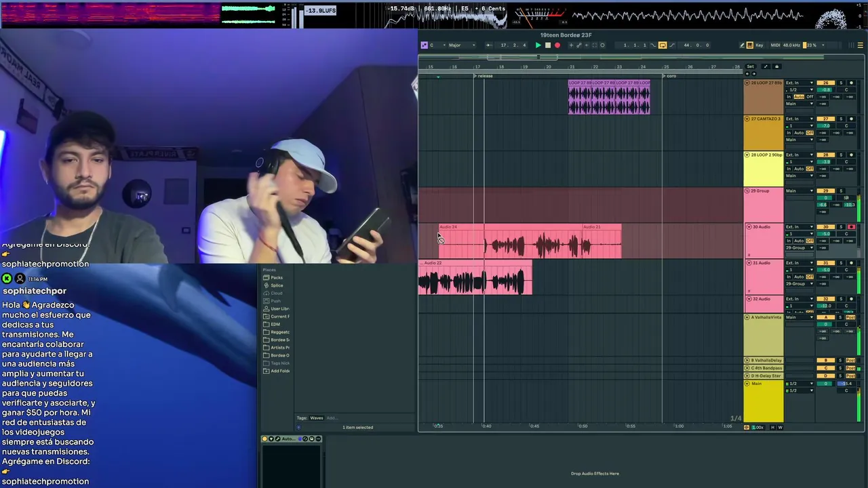
Task: Toggle track 26 activator button
Action: pyautogui.click(x=826, y=83)
